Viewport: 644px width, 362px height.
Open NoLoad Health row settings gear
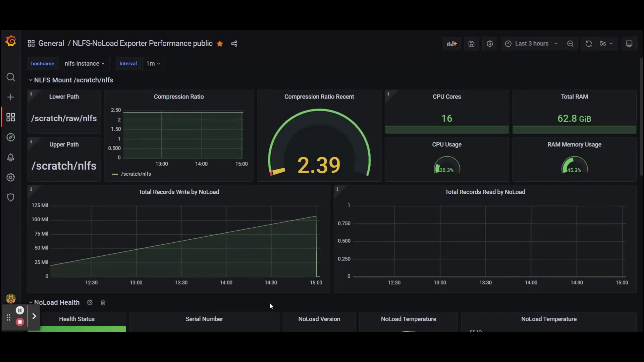click(x=90, y=302)
